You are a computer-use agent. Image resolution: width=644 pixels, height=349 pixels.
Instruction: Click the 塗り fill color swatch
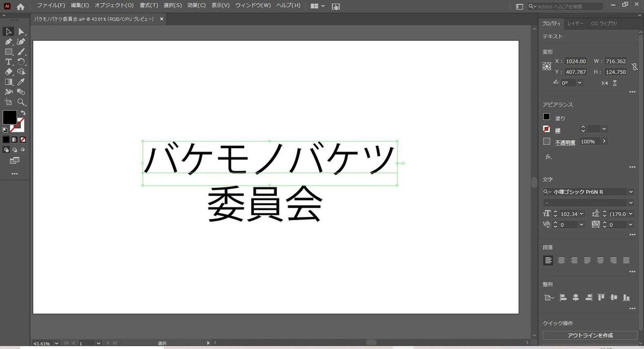547,117
